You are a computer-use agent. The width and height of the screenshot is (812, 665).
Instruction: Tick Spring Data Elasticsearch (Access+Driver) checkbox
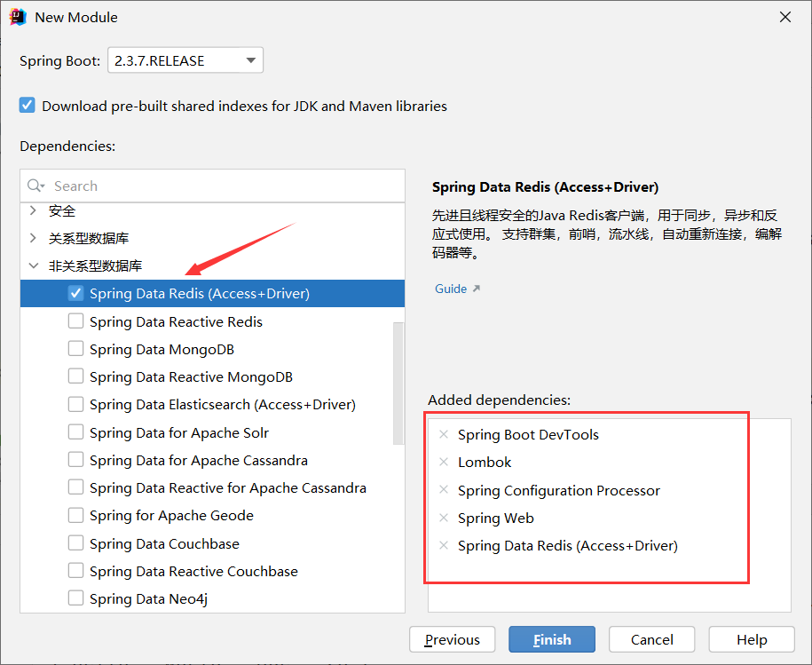click(75, 404)
